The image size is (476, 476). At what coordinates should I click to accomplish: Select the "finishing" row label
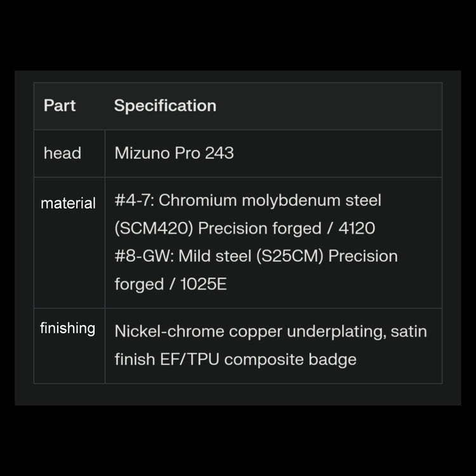tap(67, 329)
